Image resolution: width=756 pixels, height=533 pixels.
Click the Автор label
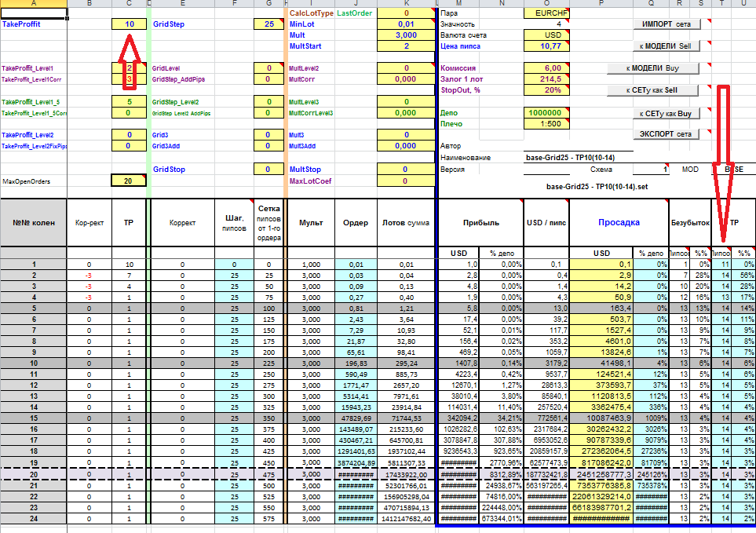tap(451, 145)
